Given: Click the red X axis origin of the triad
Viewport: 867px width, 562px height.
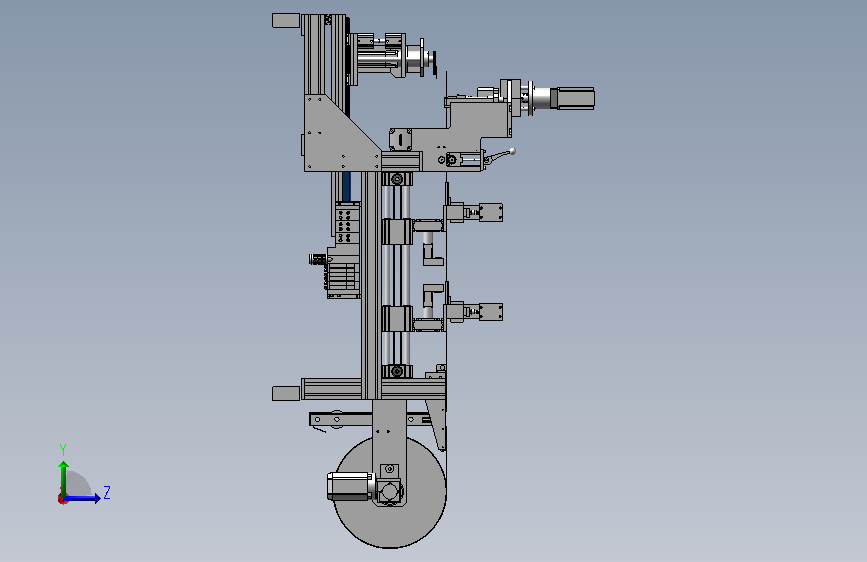Looking at the screenshot, I should (62, 500).
